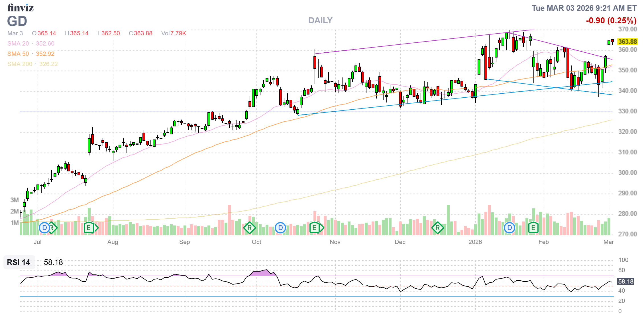Click the earnings E marker before February
Image resolution: width=644 pixels, height=320 pixels.
(533, 228)
